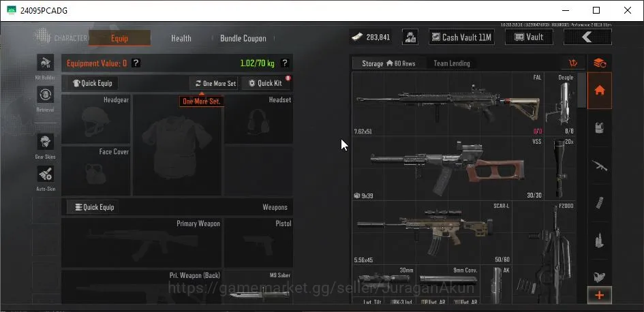Click the auto-sort stack icon above the filters

tap(600, 63)
